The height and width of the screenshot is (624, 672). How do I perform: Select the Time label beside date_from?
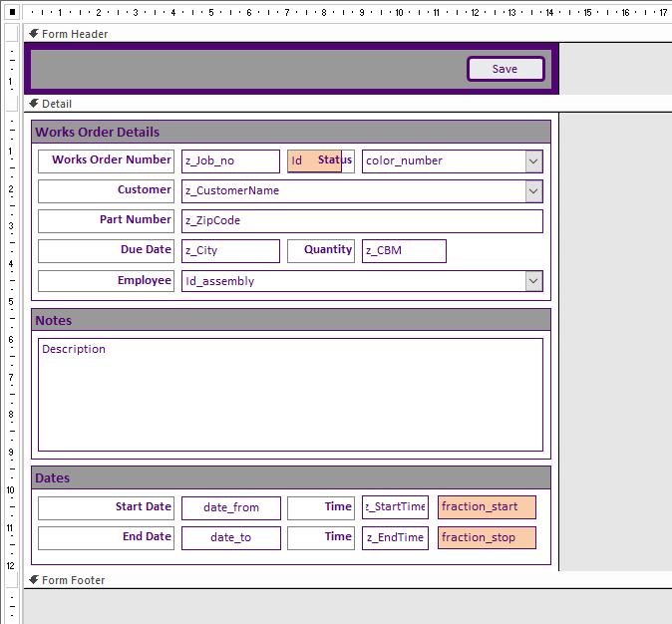pyautogui.click(x=321, y=508)
